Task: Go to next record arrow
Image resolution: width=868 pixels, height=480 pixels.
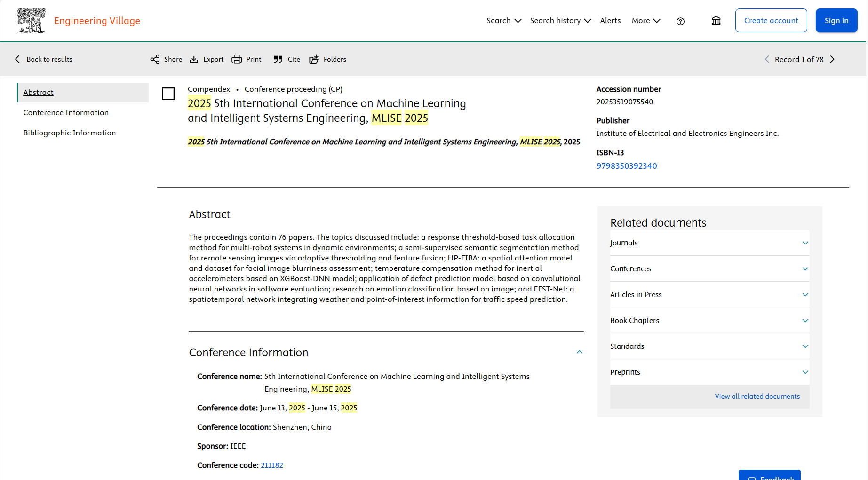Action: (x=832, y=59)
